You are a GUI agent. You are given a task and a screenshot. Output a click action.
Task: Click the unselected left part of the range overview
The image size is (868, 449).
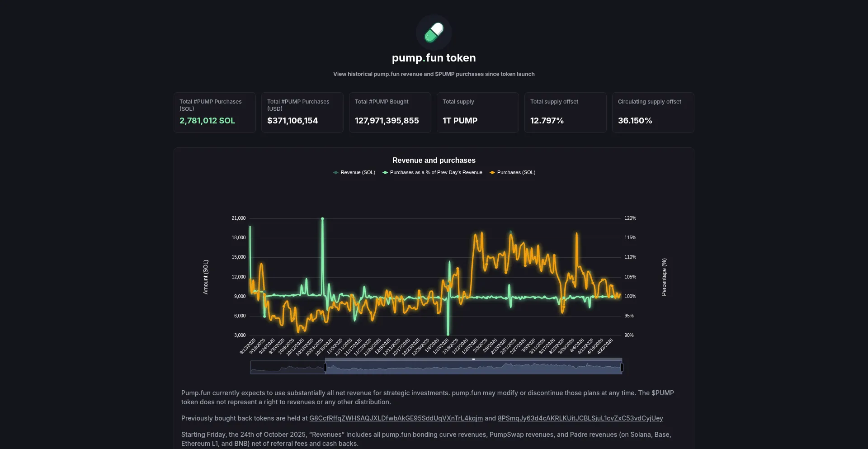coord(288,368)
